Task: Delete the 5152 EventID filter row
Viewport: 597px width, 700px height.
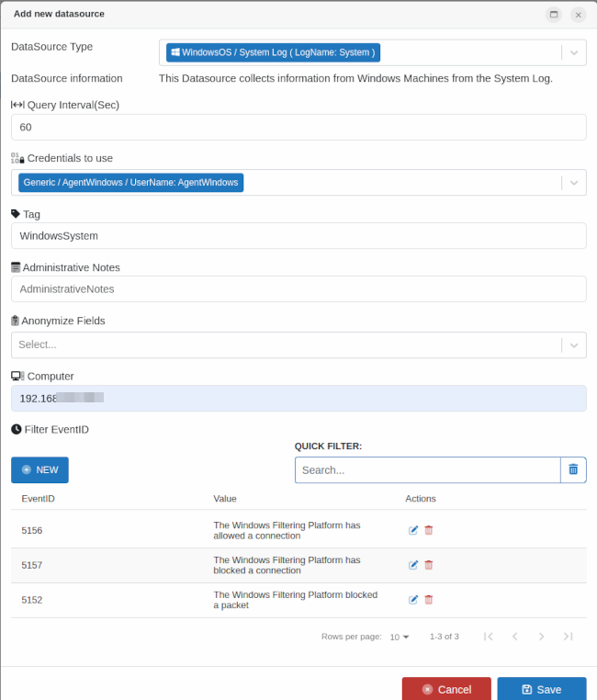Action: (x=428, y=600)
